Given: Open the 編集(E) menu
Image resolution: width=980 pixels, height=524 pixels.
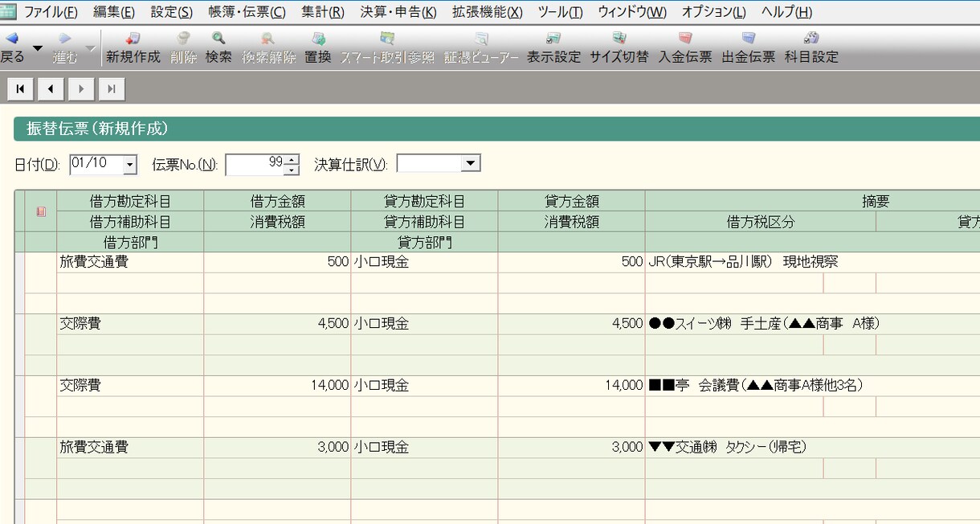Looking at the screenshot, I should 114,12.
